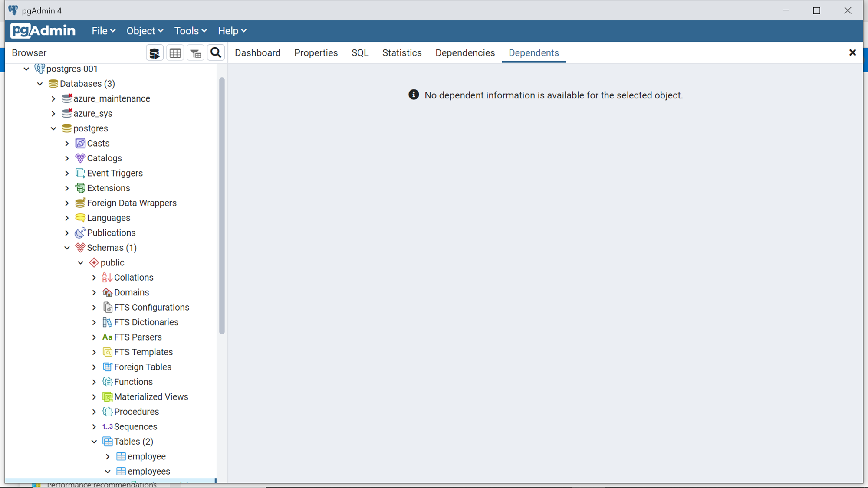Expand the Functions tree node
Viewport: 868px width, 488px height.
94,382
